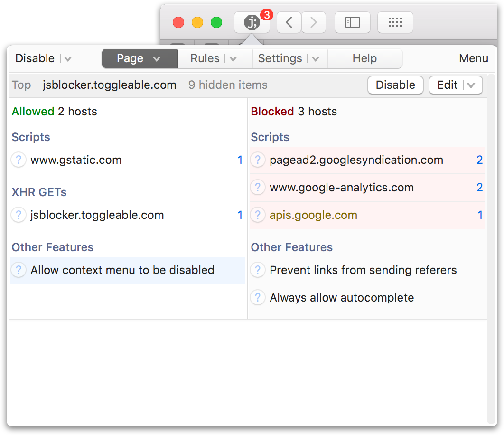This screenshot has width=504, height=435.
Task: Go forward with the right arrow button
Action: pyautogui.click(x=313, y=22)
